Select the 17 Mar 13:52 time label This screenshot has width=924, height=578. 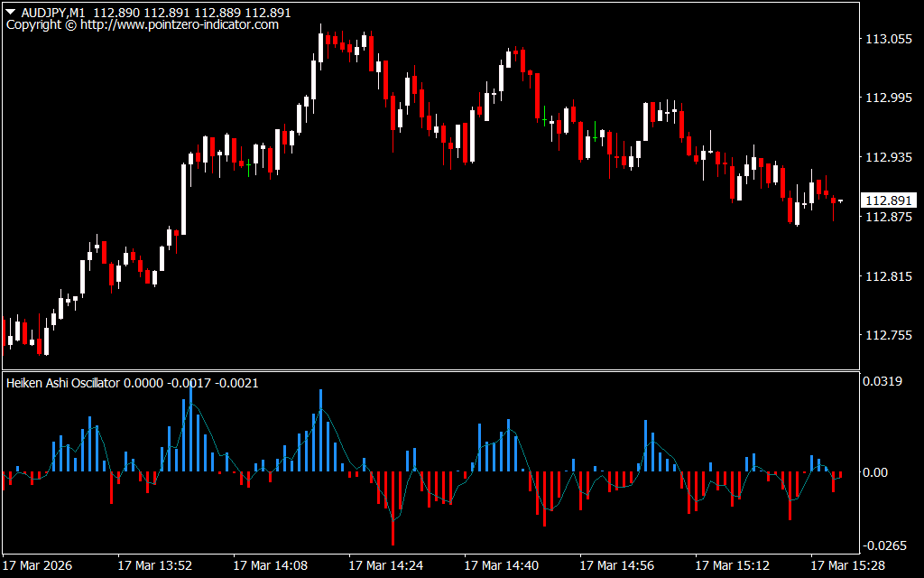pyautogui.click(x=154, y=565)
